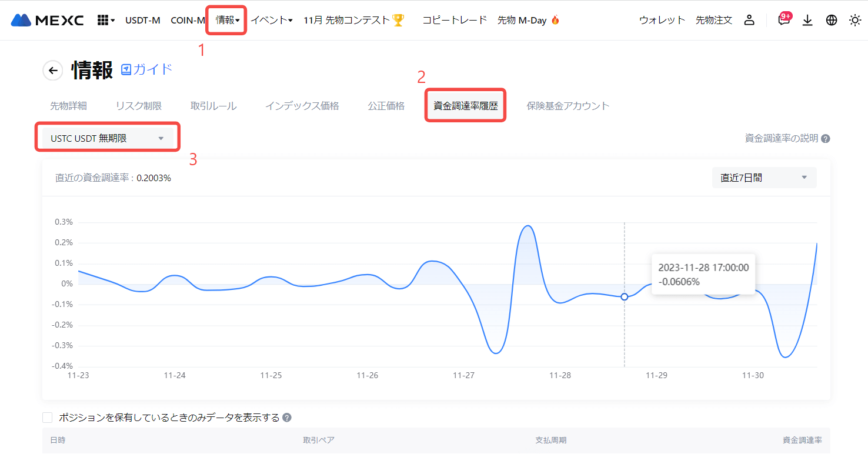
Task: Click the chart data point at 2023-11-28
Action: (x=625, y=297)
